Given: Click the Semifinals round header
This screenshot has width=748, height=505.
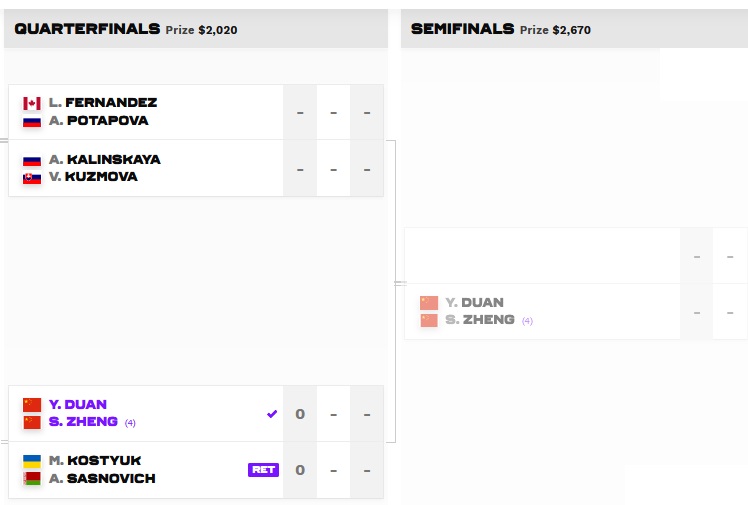Looking at the screenshot, I should (x=462, y=29).
